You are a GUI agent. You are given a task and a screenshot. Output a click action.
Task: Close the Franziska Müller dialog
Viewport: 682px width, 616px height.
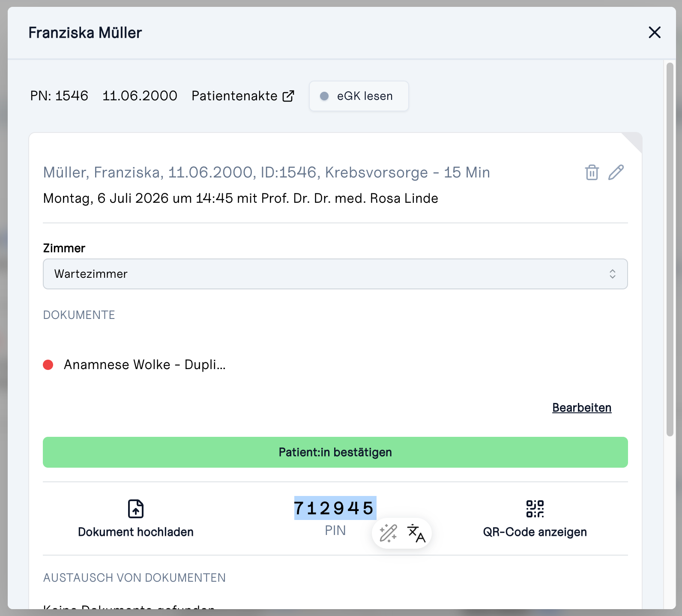click(654, 32)
